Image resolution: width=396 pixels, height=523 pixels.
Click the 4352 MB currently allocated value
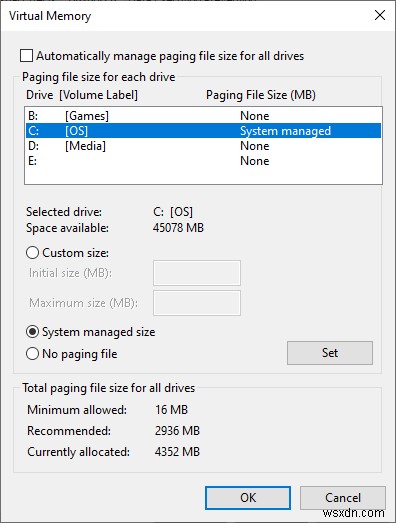pos(177,452)
